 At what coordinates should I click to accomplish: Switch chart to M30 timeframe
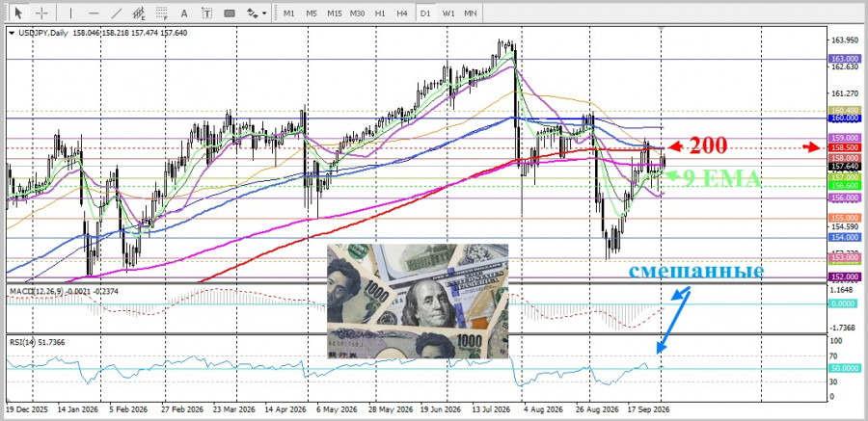[x=357, y=13]
